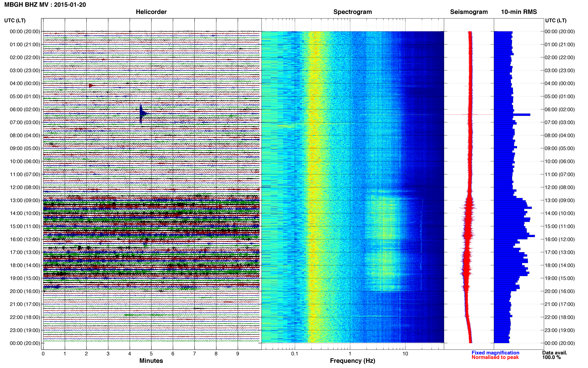Image resolution: width=588 pixels, height=368 pixels.
Task: Click the longest RMS bar just before 16:00
Action: (x=514, y=236)
